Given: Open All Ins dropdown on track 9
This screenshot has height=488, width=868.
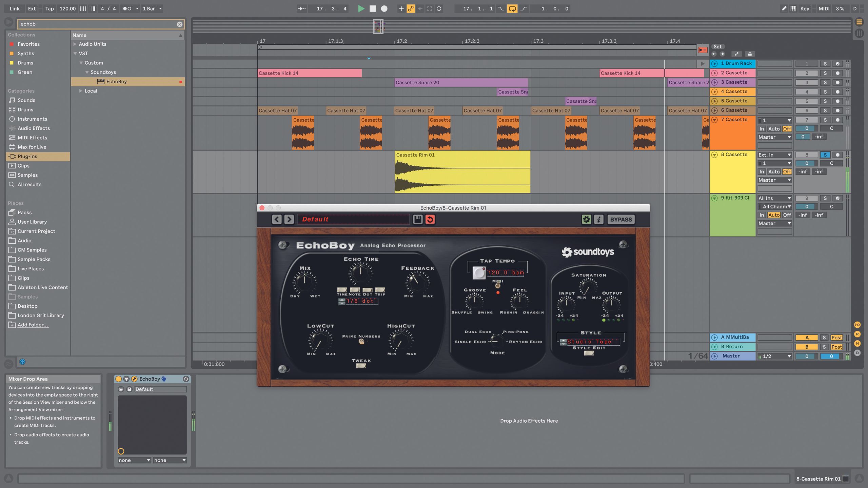Looking at the screenshot, I should (774, 198).
